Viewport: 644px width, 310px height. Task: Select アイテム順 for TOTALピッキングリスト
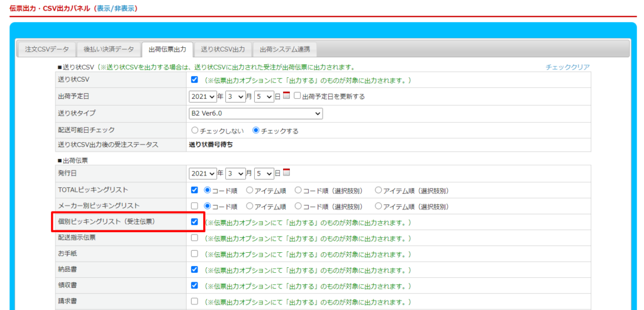pyautogui.click(x=250, y=190)
